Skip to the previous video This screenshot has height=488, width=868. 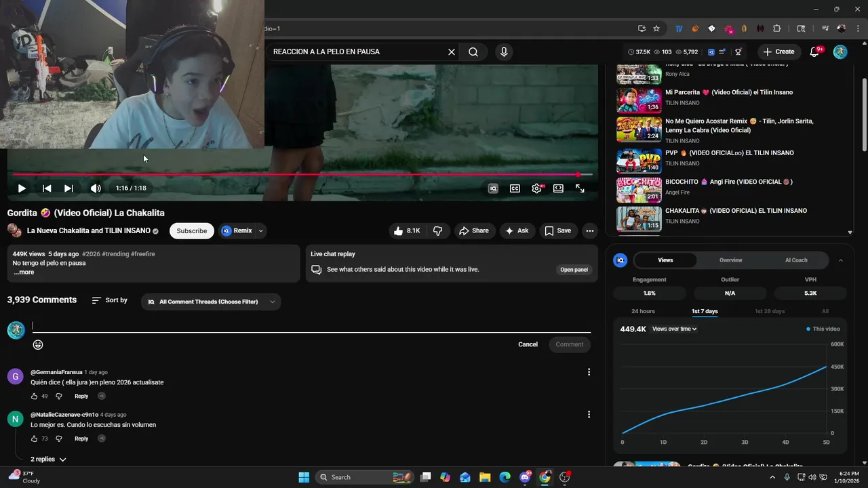coord(47,188)
